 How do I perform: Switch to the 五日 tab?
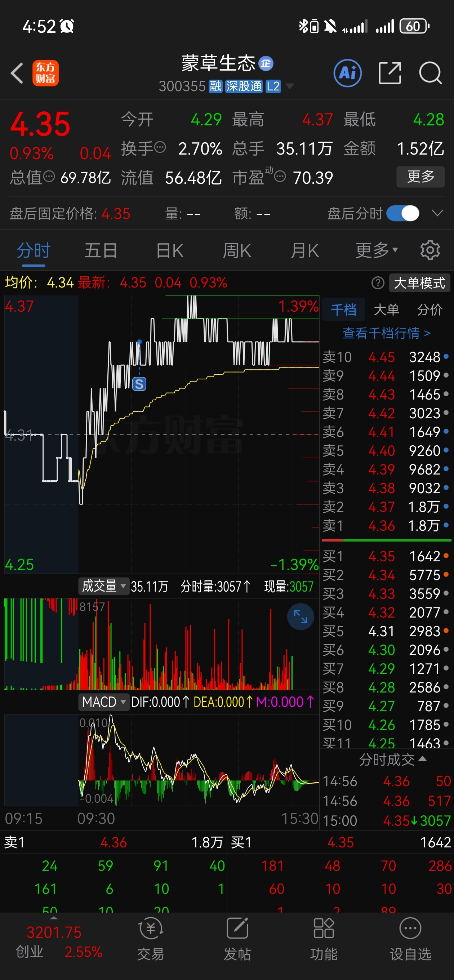pyautogui.click(x=101, y=251)
